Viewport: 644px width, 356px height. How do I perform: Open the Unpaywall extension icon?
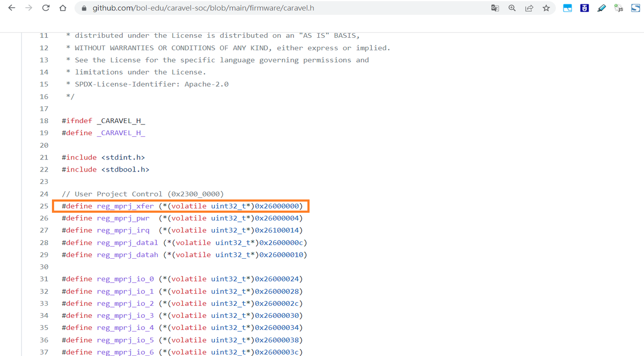coord(584,8)
